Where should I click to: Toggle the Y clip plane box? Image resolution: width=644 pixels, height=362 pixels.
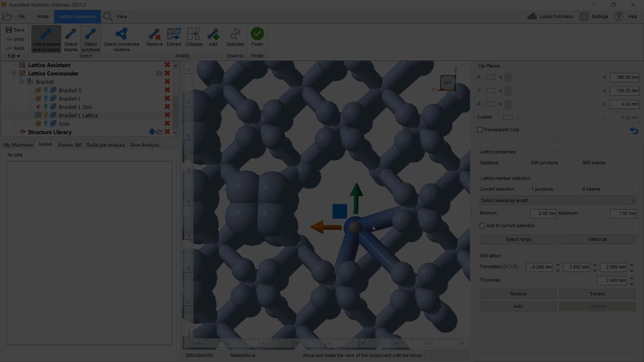click(491, 90)
